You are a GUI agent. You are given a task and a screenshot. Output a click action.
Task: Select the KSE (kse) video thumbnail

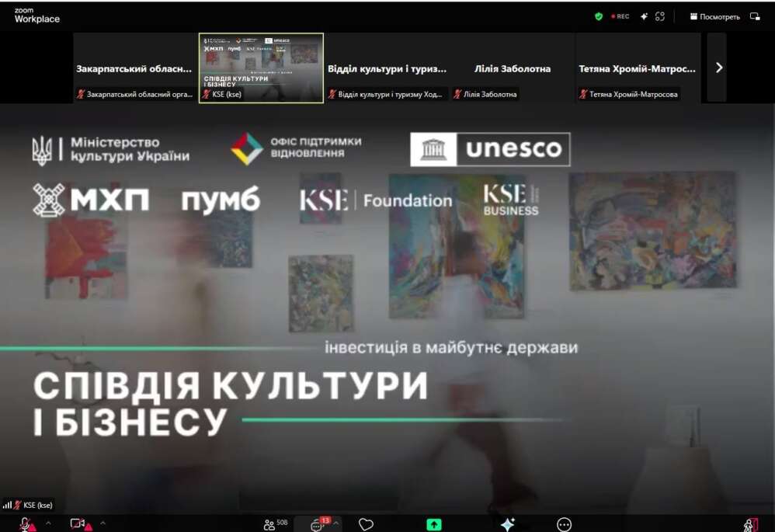(261, 68)
